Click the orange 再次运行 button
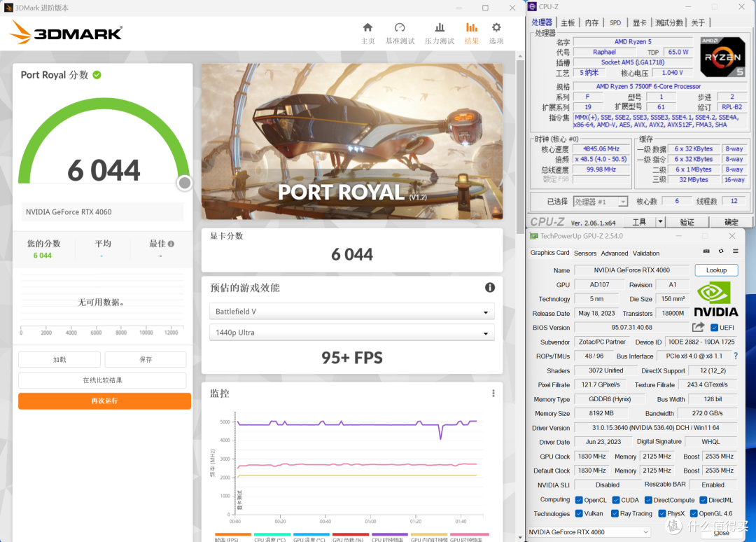This screenshot has height=542, width=756. (104, 401)
